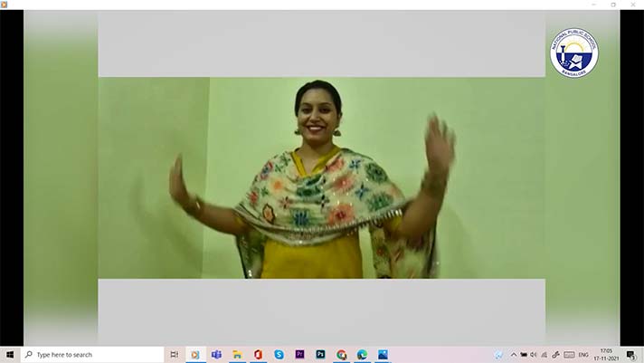Open Microsoft Teams from the taskbar
Screen dimensions: 644x363
point(216,355)
